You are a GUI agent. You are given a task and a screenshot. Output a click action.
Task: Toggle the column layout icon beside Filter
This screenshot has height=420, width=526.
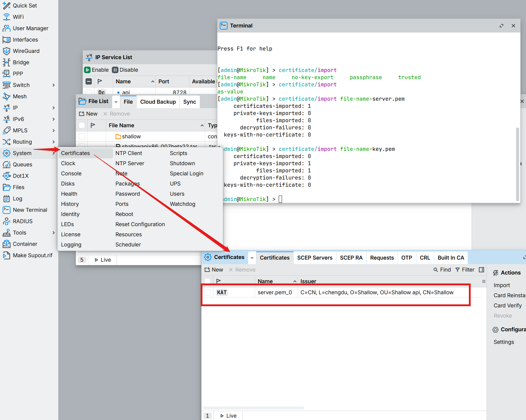(x=481, y=270)
